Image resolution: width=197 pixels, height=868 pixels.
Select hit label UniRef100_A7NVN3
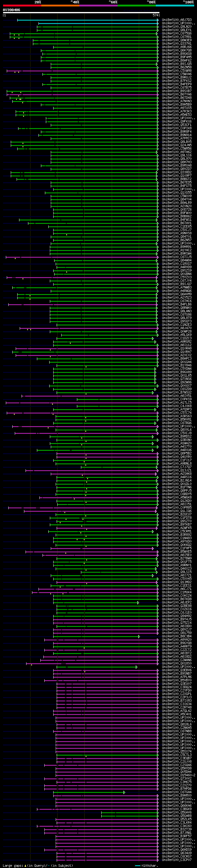(x=177, y=101)
